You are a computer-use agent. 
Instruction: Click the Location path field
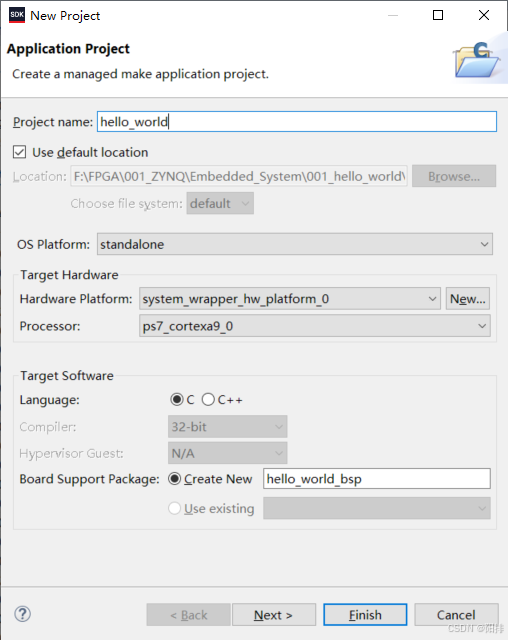pos(239,176)
